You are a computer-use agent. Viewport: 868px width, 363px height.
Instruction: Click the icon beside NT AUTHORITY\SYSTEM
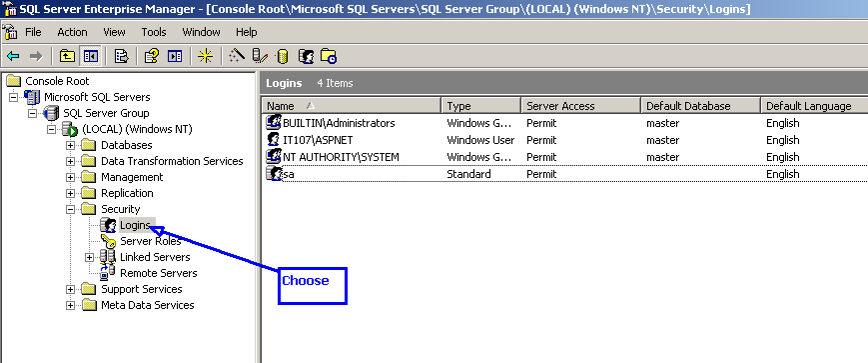point(274,157)
